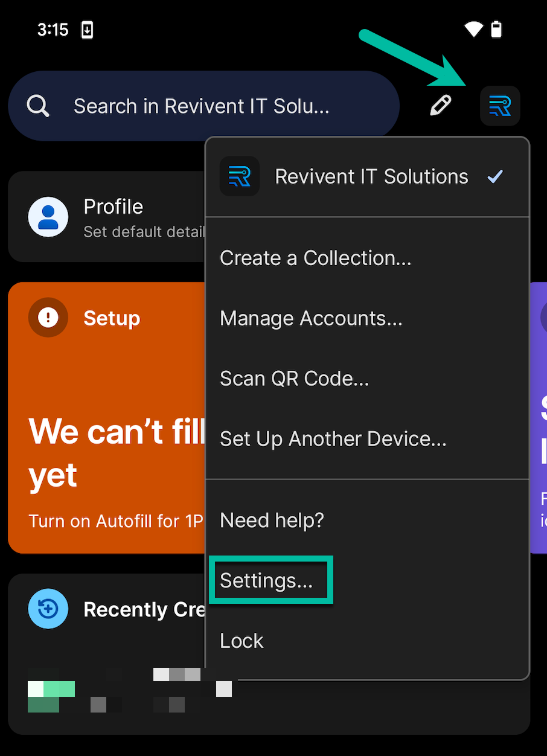
Task: Open Manage Accounts
Action: pyautogui.click(x=367, y=318)
